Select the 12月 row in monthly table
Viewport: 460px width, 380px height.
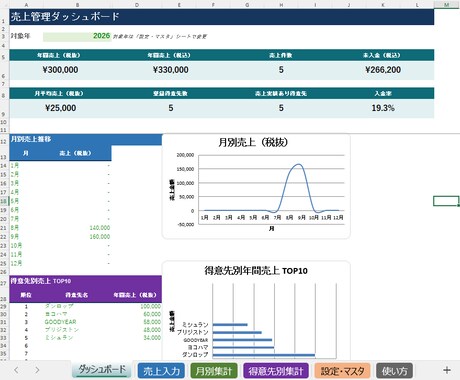click(x=60, y=263)
